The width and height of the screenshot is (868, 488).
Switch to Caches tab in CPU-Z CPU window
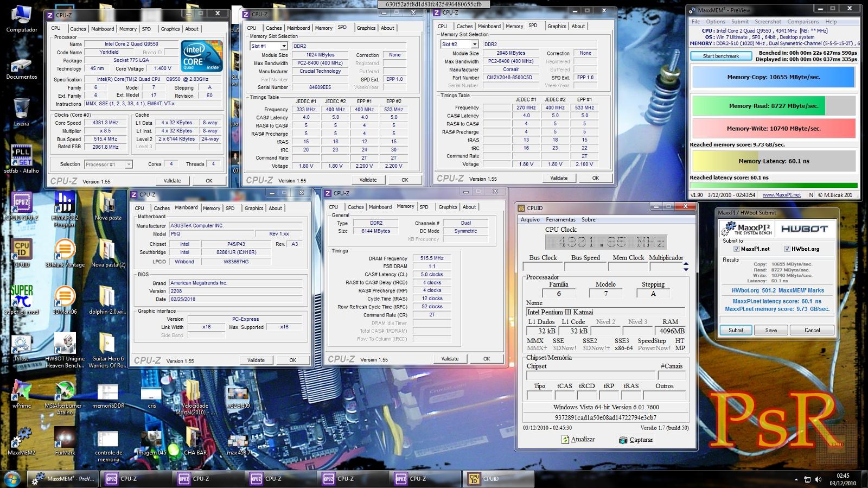coord(78,29)
